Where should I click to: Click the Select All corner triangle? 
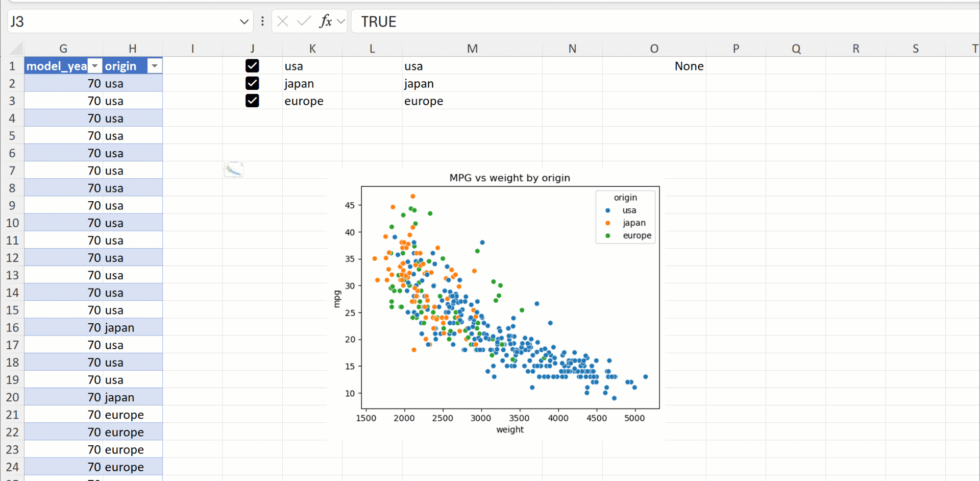coord(16,49)
